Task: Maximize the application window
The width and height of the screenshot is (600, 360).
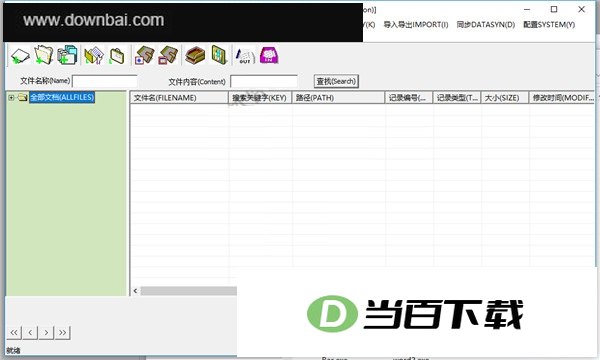Action: click(x=554, y=9)
